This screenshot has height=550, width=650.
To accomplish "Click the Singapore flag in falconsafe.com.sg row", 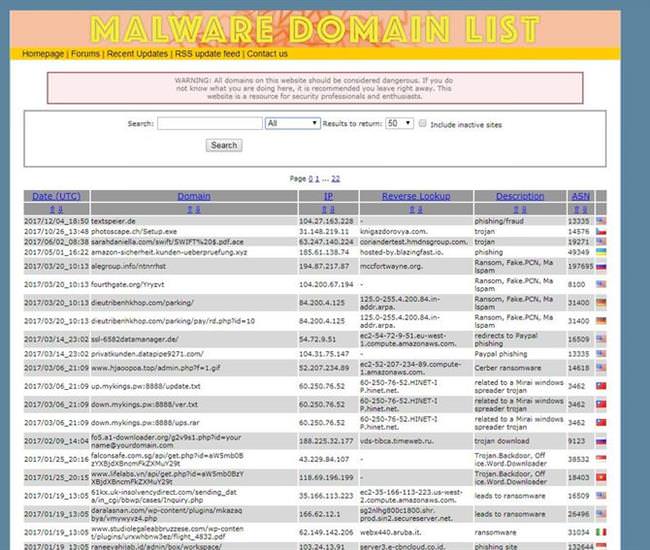I will click(601, 459).
